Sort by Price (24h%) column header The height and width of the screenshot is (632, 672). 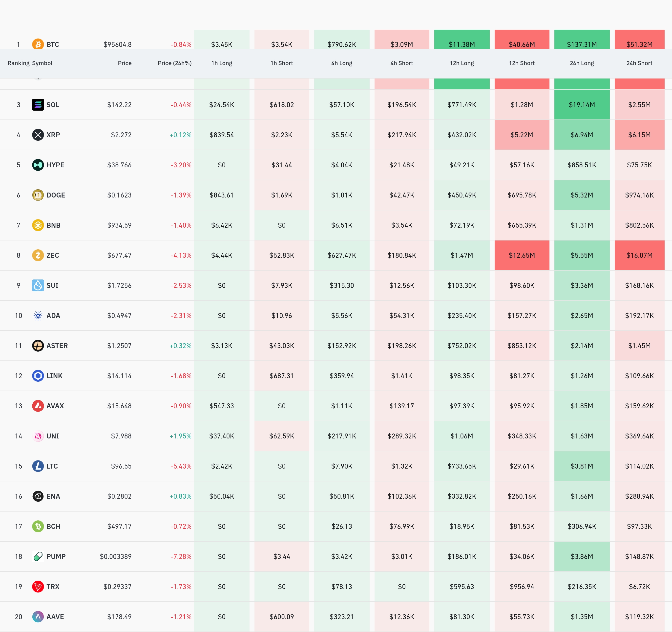174,63
